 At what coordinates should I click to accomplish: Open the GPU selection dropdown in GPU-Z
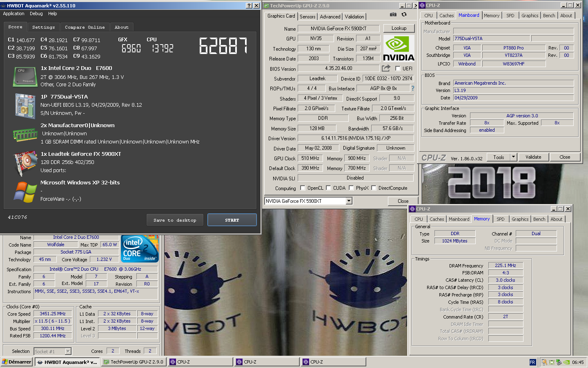point(349,201)
